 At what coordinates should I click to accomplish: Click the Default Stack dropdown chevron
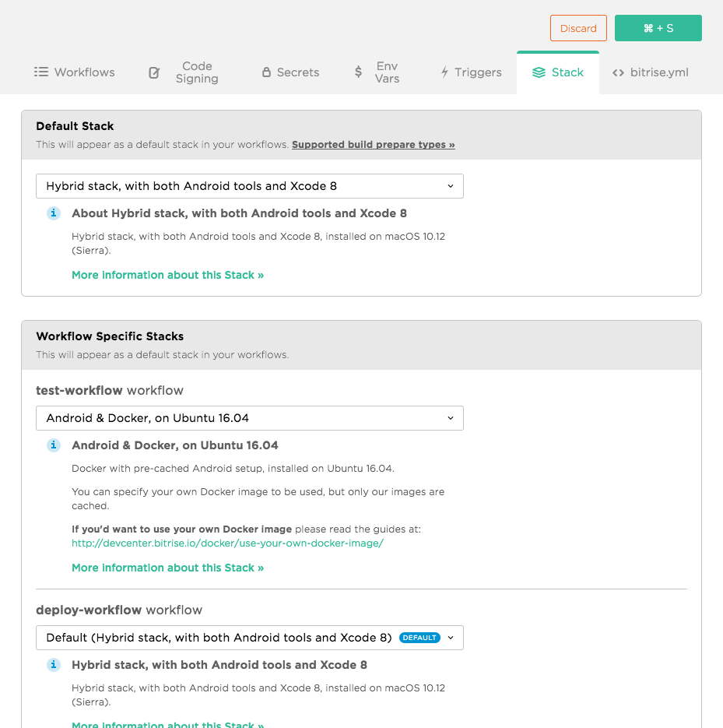(x=450, y=186)
